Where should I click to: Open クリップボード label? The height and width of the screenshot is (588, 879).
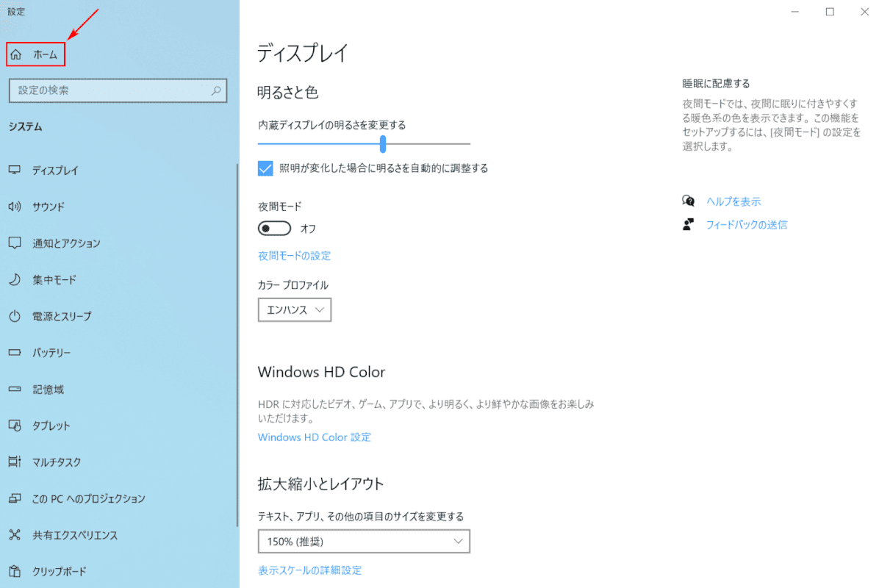point(60,572)
